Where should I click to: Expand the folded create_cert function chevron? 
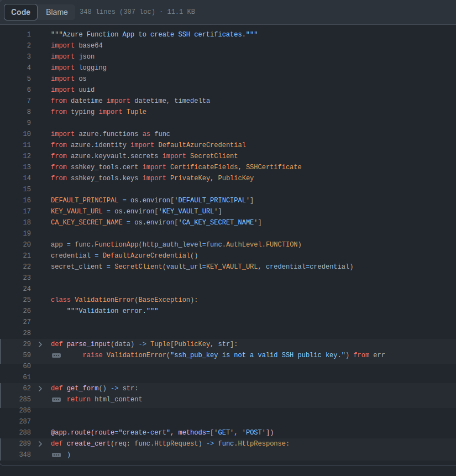point(40,443)
